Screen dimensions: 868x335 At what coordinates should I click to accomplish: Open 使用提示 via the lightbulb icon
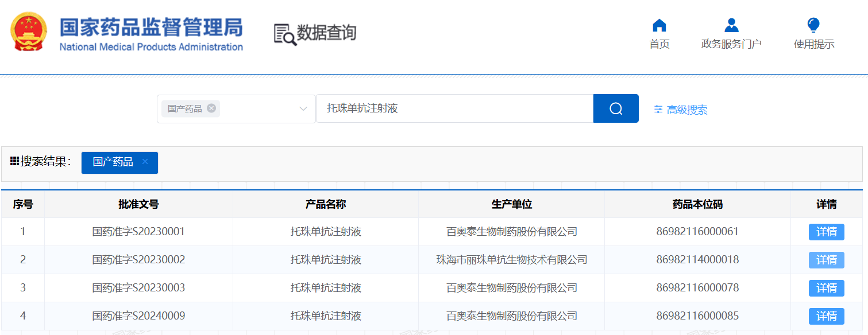813,25
